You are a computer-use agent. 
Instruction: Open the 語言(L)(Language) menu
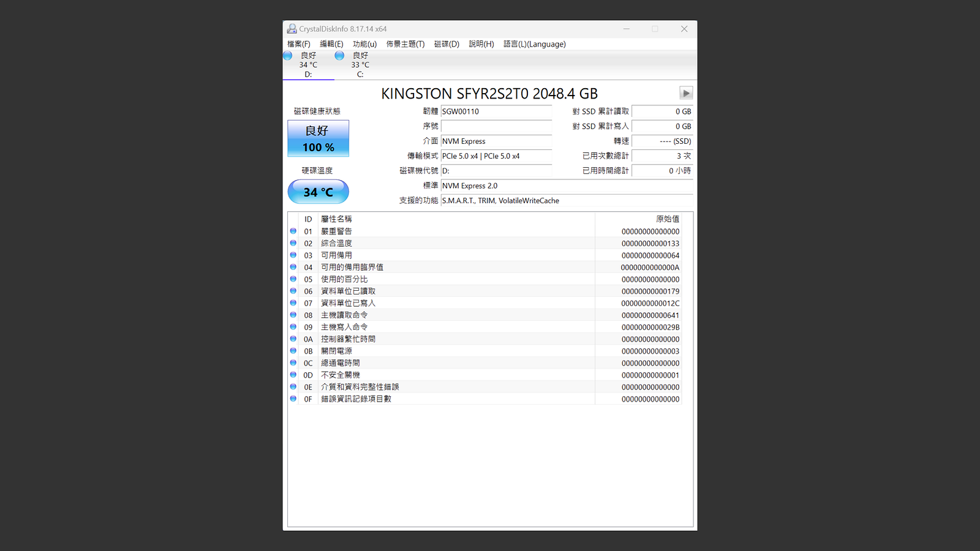tap(535, 44)
